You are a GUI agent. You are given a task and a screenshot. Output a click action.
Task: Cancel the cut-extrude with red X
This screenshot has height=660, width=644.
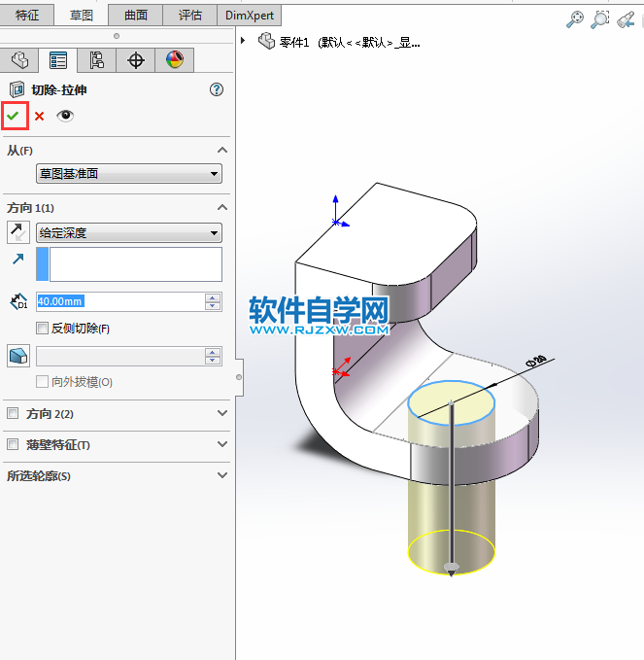[x=39, y=116]
